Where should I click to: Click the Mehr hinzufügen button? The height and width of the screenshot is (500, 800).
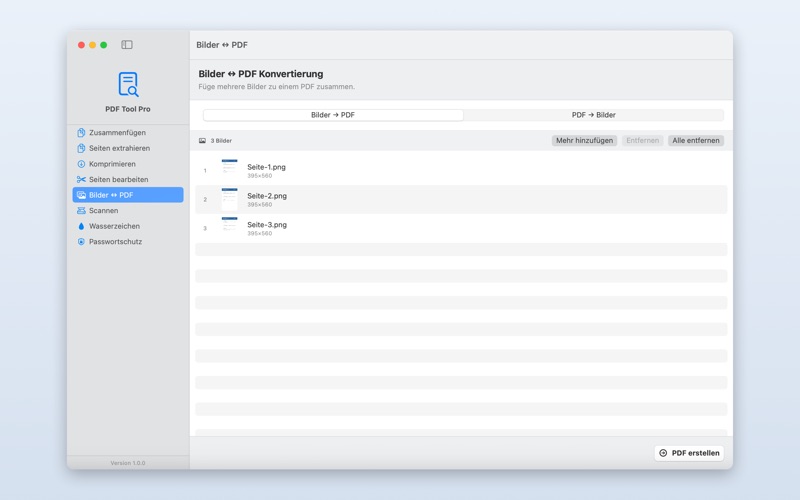tap(584, 141)
